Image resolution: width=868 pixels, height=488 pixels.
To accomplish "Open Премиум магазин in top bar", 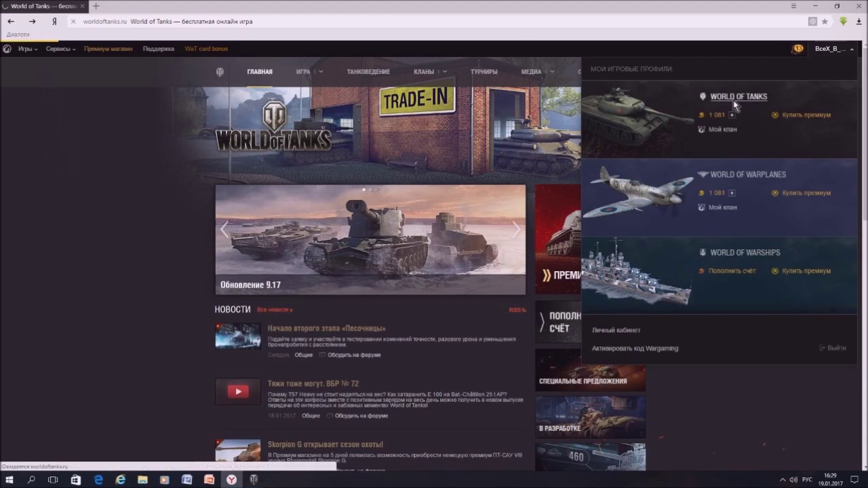I will [108, 49].
